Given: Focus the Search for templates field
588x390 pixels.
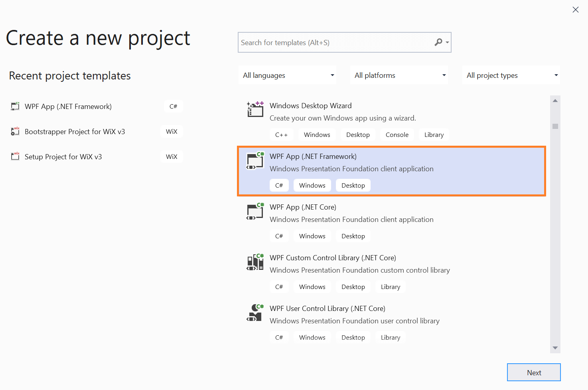Looking at the screenshot, I should point(335,43).
